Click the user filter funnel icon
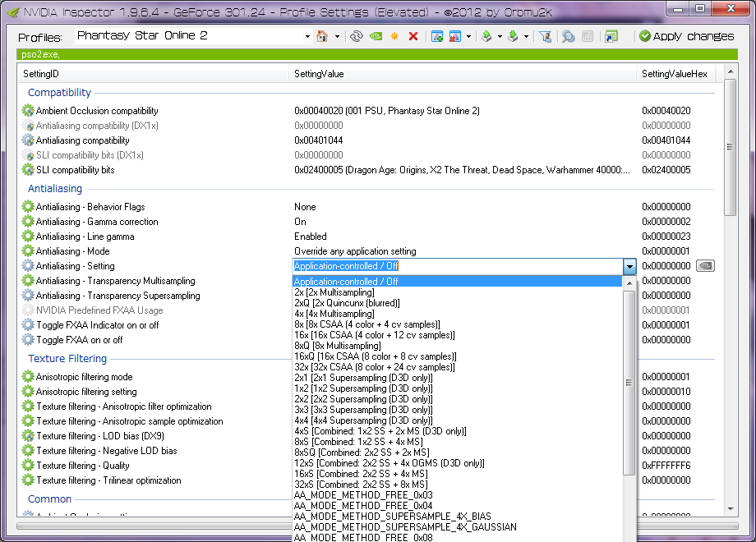 [x=546, y=36]
